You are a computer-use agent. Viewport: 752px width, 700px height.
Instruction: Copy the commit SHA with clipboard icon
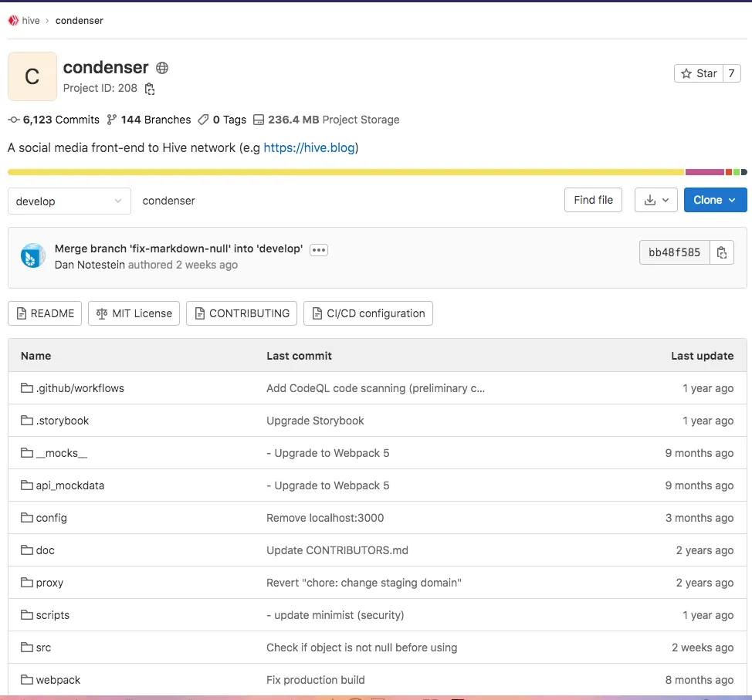[x=722, y=252]
